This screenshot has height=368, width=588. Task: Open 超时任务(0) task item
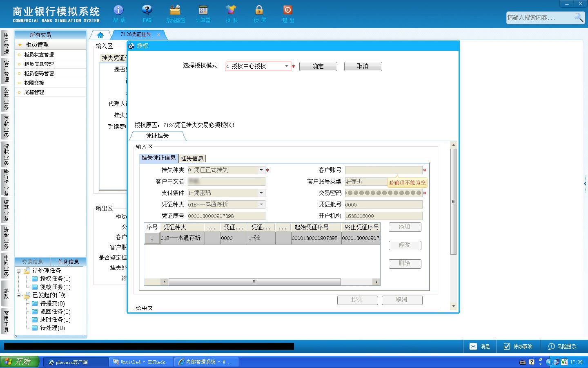[51, 320]
